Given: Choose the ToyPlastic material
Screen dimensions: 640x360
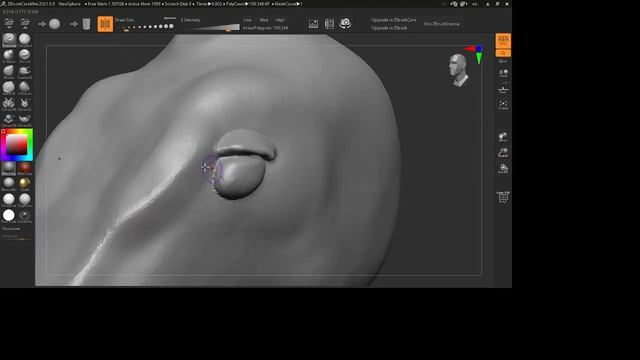Looking at the screenshot, I should coord(24,200).
